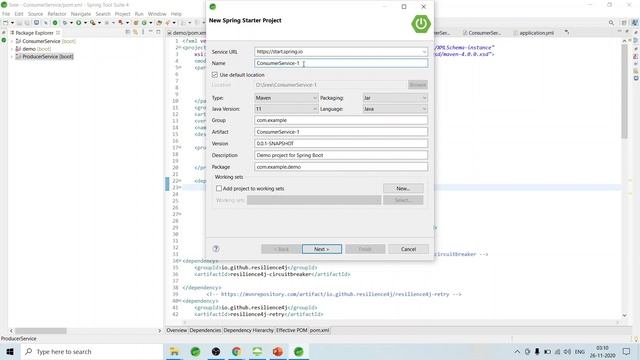Switch to the Dependency Hierarchy tab
640x360 pixels.
tap(249, 330)
